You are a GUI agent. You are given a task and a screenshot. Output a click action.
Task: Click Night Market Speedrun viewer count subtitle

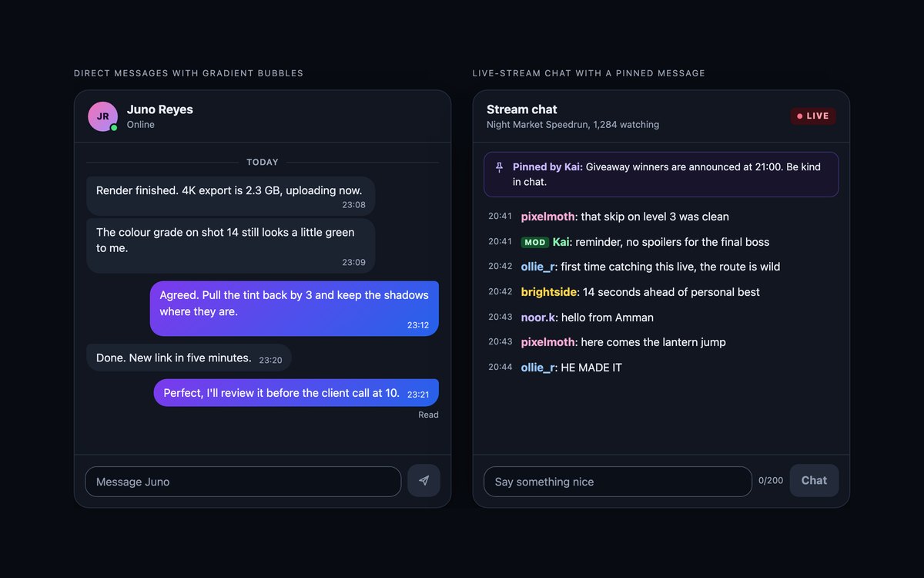pyautogui.click(x=573, y=125)
